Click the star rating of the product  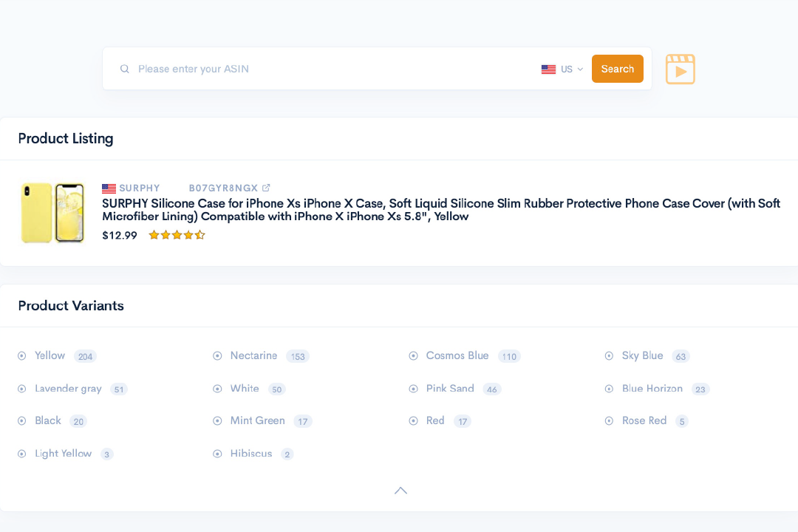click(177, 235)
